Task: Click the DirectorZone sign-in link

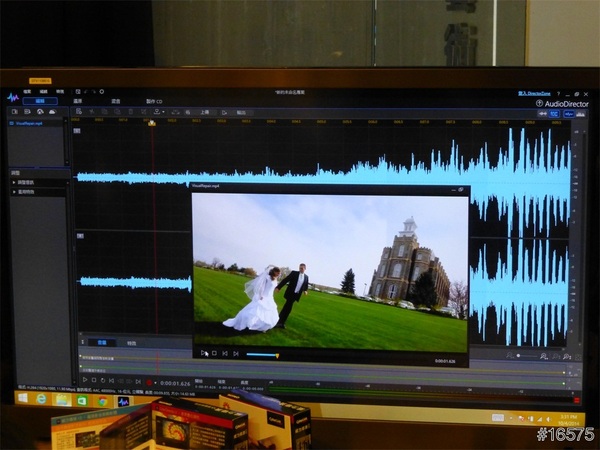Action: 536,92
